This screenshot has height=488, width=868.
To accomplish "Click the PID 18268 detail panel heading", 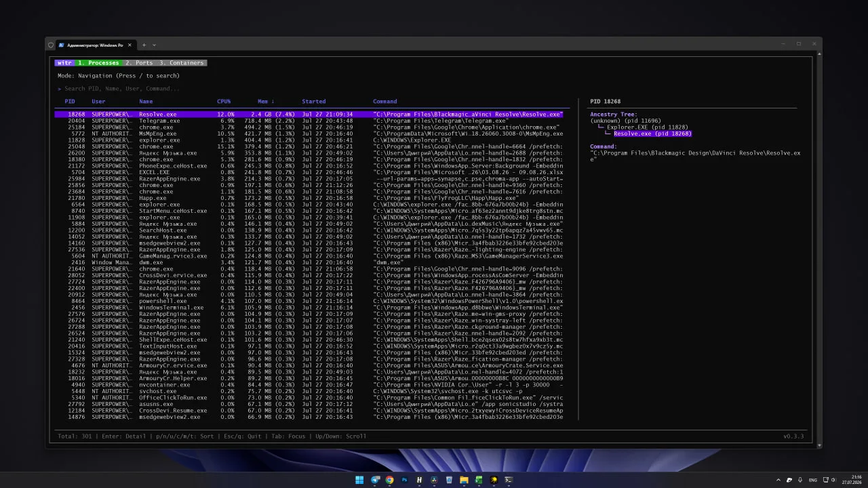I will coord(606,102).
